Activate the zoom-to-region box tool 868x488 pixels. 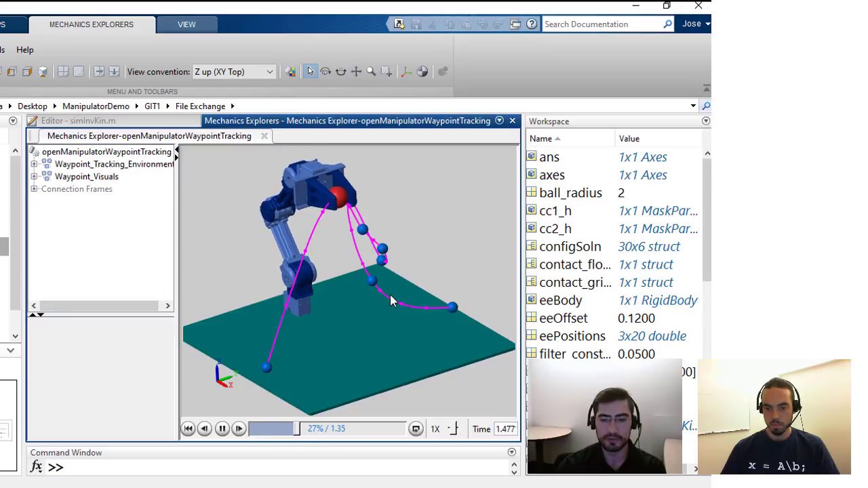coord(386,71)
